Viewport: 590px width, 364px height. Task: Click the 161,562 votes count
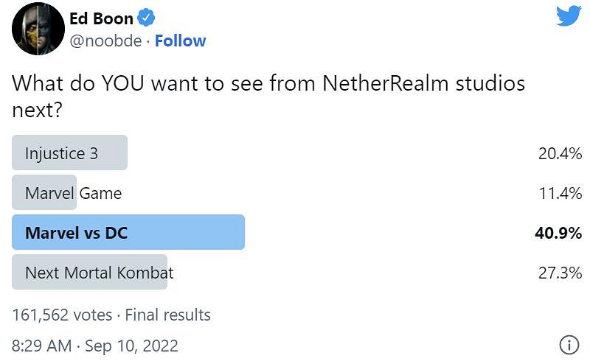tap(62, 315)
